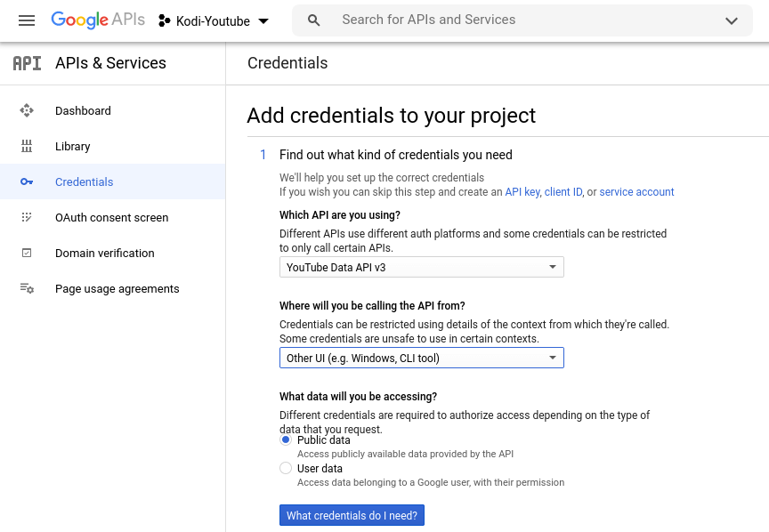Viewport: 769px width, 532px height.
Task: Click the Credentials key icon
Action: [x=27, y=182]
